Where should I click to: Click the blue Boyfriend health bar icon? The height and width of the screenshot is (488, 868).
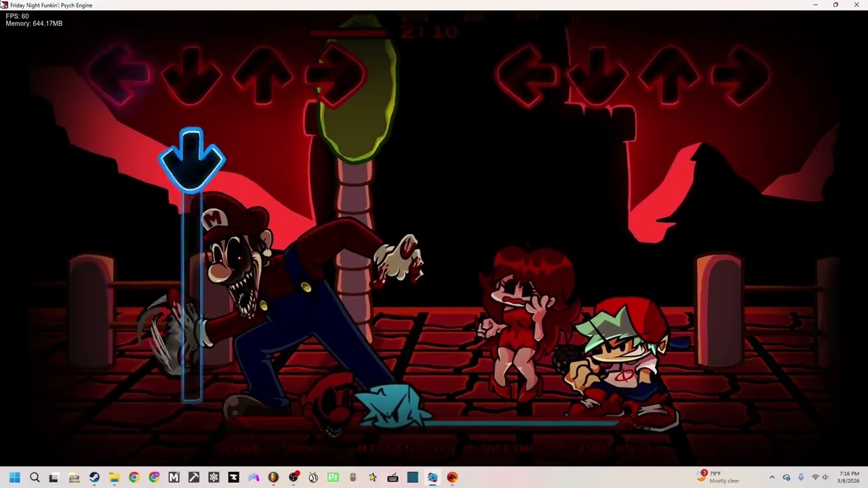pos(395,407)
